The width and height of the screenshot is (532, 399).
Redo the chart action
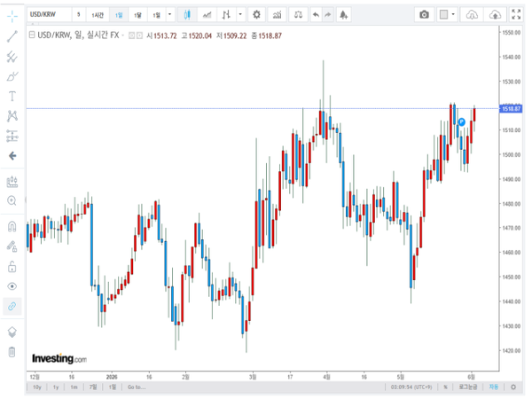[327, 14]
